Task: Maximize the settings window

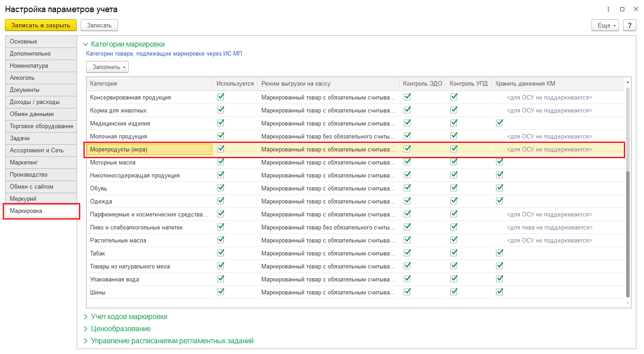Action: [622, 9]
